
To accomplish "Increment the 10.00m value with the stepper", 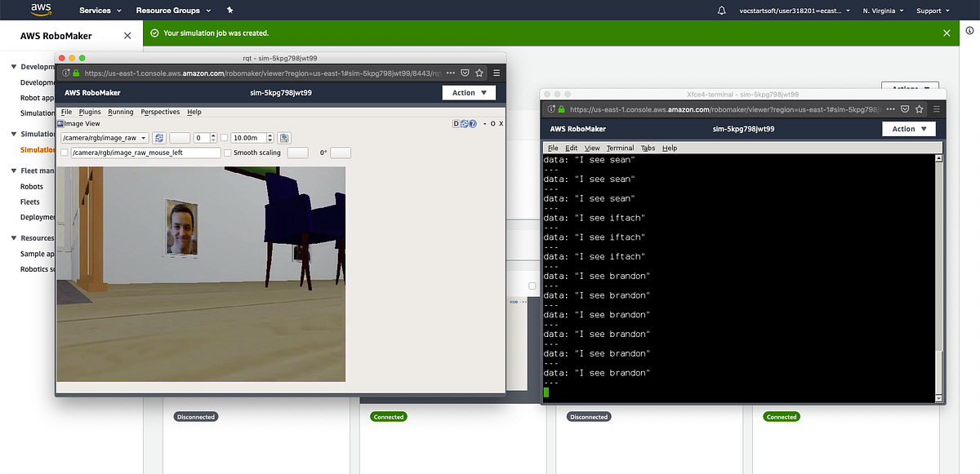I will click(x=269, y=134).
